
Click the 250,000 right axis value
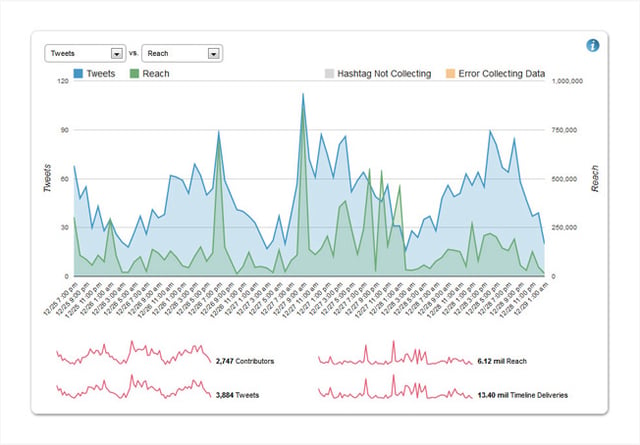pyautogui.click(x=564, y=228)
